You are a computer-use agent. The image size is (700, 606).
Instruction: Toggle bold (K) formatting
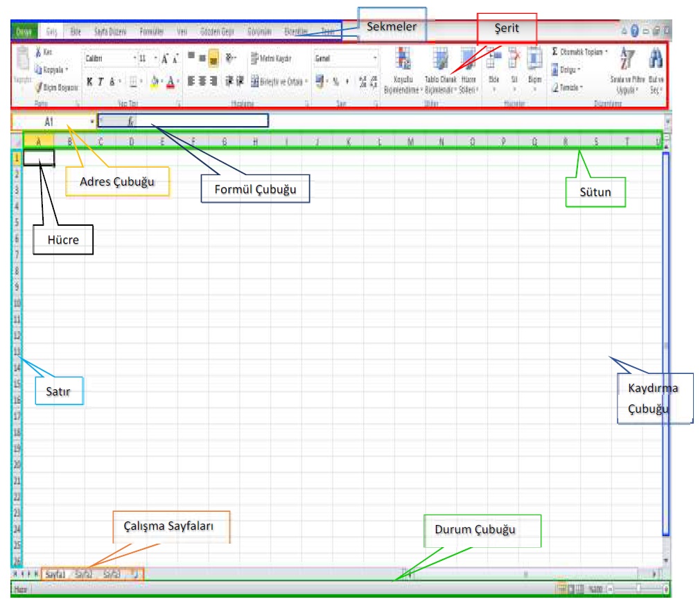pyautogui.click(x=89, y=81)
